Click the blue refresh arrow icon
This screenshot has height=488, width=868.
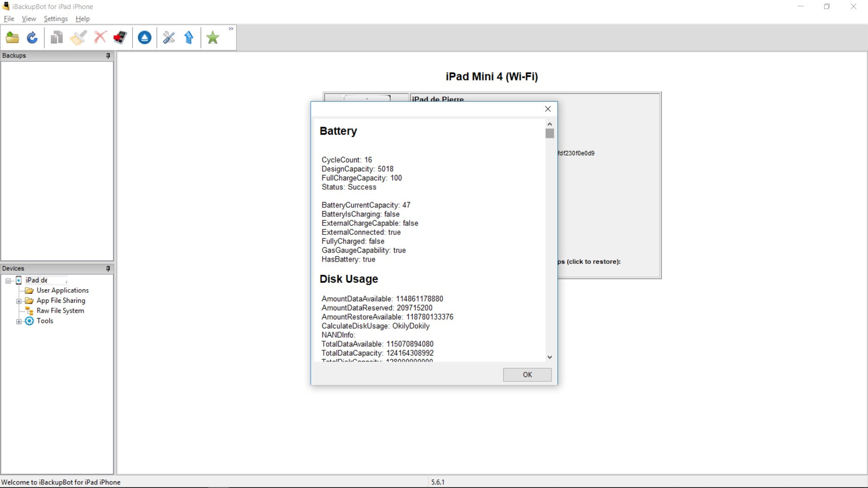[x=32, y=38]
